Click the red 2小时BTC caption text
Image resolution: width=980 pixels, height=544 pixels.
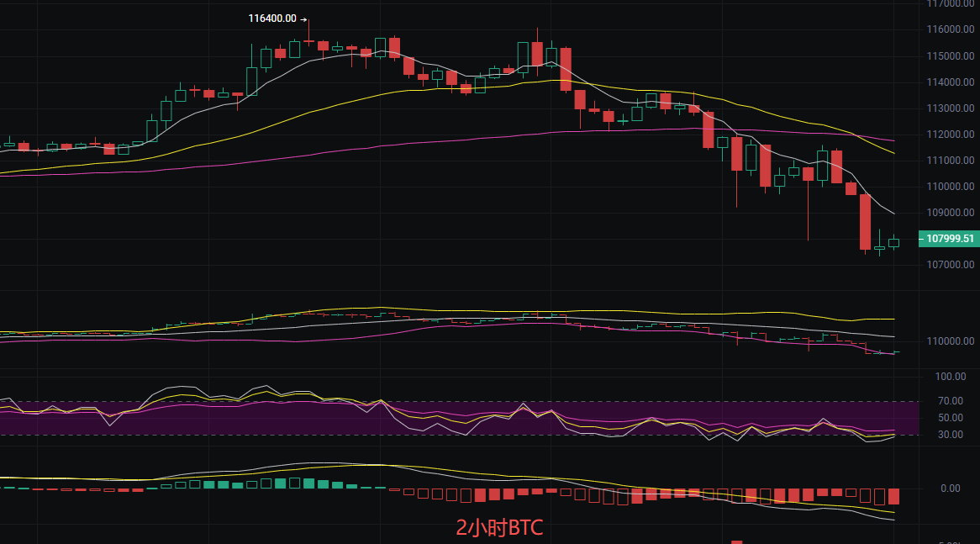pyautogui.click(x=499, y=528)
